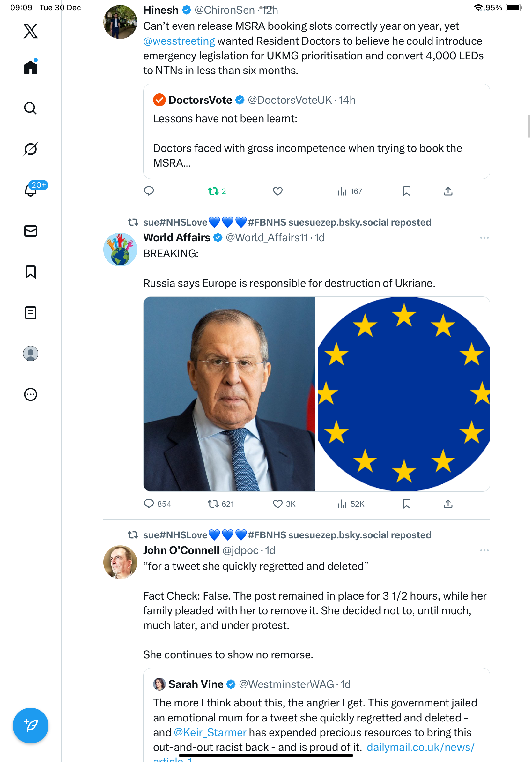
Task: Open direct messages envelope icon
Action: click(x=31, y=231)
